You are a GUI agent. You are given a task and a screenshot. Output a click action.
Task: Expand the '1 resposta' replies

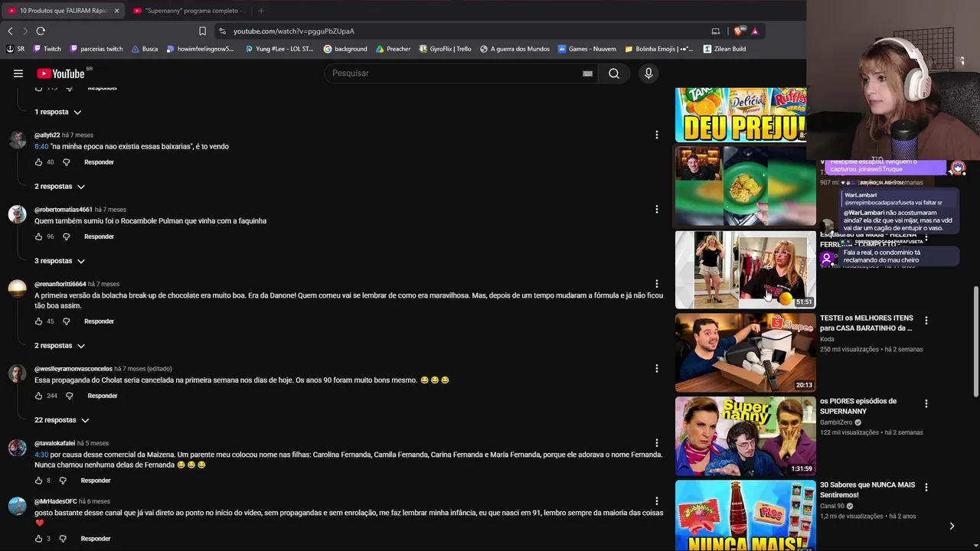coord(58,112)
